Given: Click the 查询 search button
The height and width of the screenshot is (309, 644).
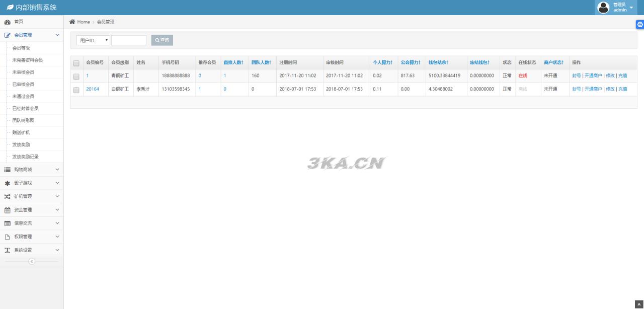Looking at the screenshot, I should pos(162,40).
